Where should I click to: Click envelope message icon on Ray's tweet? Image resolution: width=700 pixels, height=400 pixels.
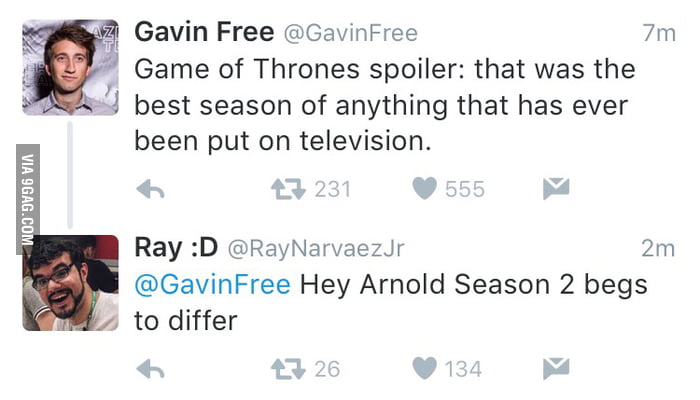[x=556, y=369]
